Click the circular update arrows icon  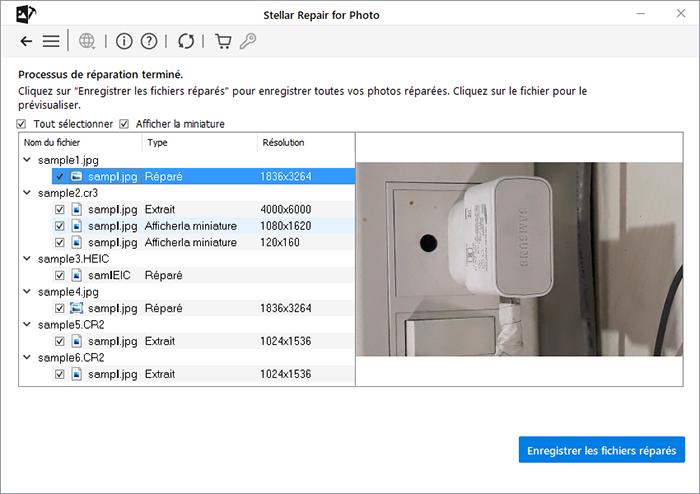[186, 41]
